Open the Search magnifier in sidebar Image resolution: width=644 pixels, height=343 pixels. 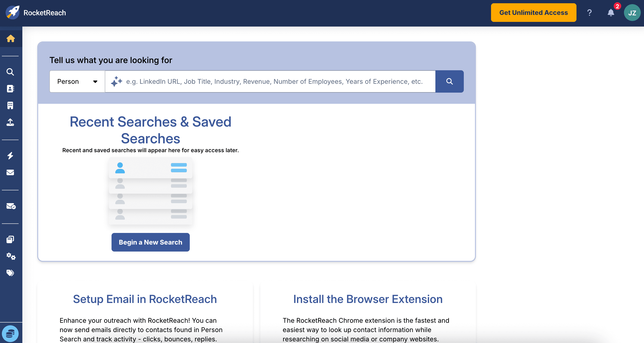point(10,72)
